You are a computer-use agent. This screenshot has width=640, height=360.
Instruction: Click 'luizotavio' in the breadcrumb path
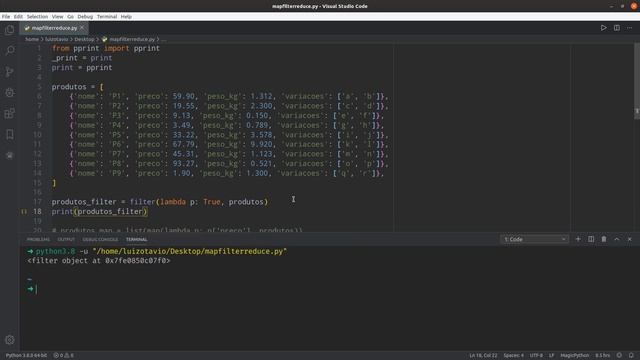(56, 39)
